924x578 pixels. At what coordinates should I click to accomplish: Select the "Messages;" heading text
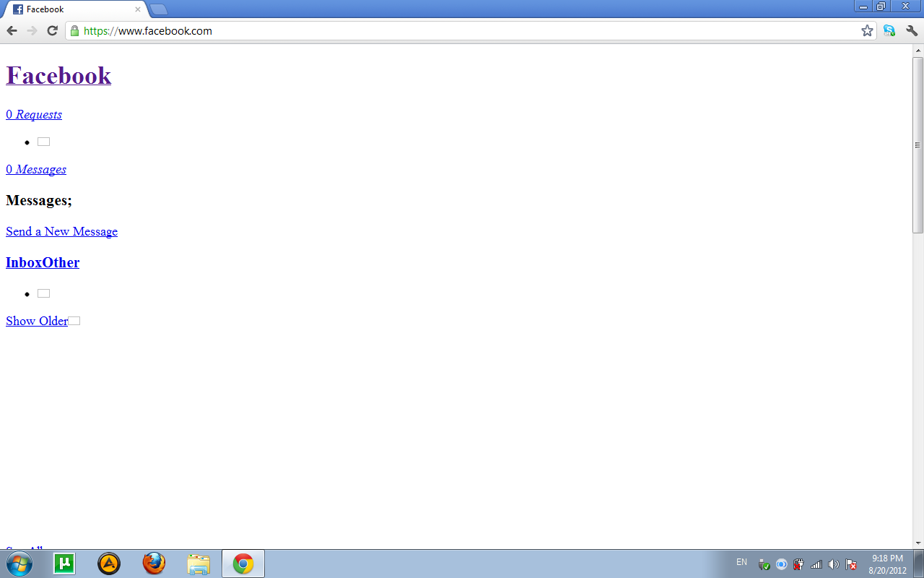pos(39,200)
